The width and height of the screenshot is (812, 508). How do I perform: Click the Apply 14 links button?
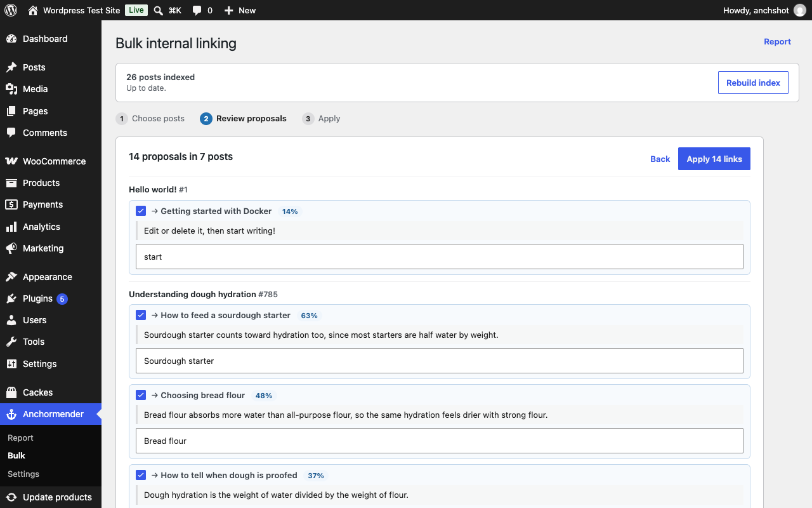pos(714,159)
